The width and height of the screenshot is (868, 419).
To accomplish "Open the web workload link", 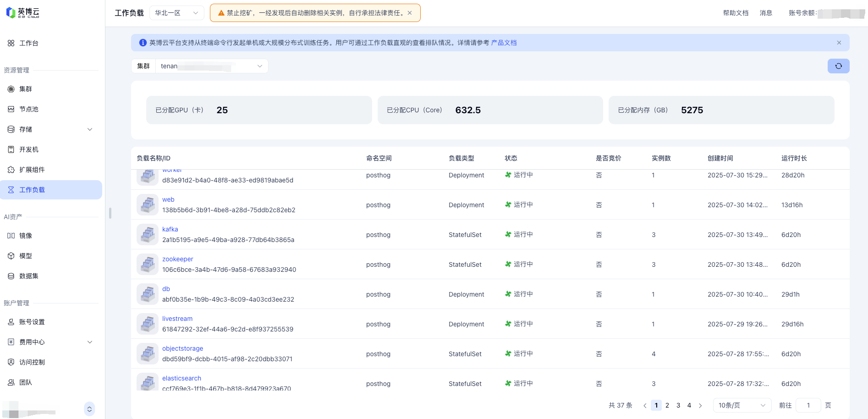I will click(x=168, y=199).
